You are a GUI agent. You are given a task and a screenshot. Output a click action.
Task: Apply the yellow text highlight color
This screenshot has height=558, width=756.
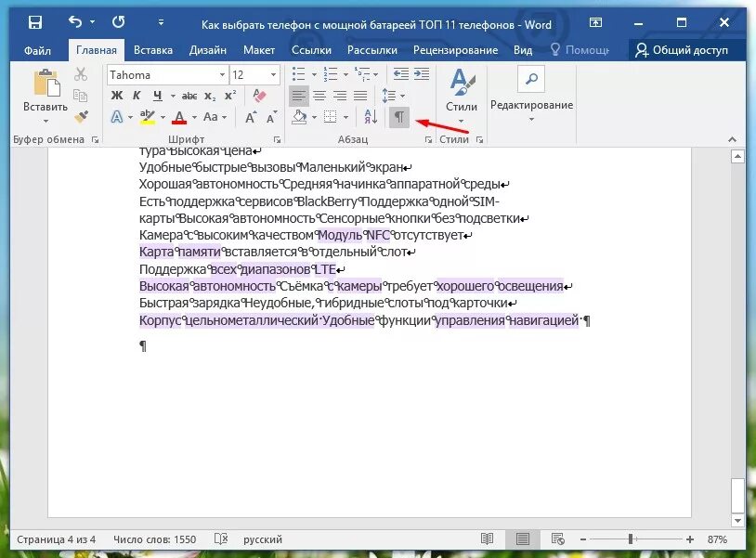point(147,117)
